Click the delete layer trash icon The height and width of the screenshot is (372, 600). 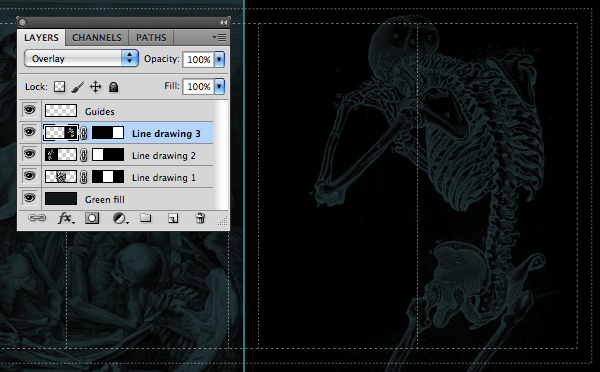coord(200,218)
